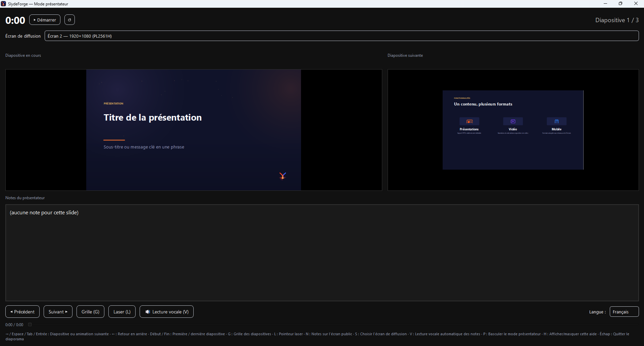Click the 'Diapositive suivante' label
644x346 pixels.
[405, 55]
